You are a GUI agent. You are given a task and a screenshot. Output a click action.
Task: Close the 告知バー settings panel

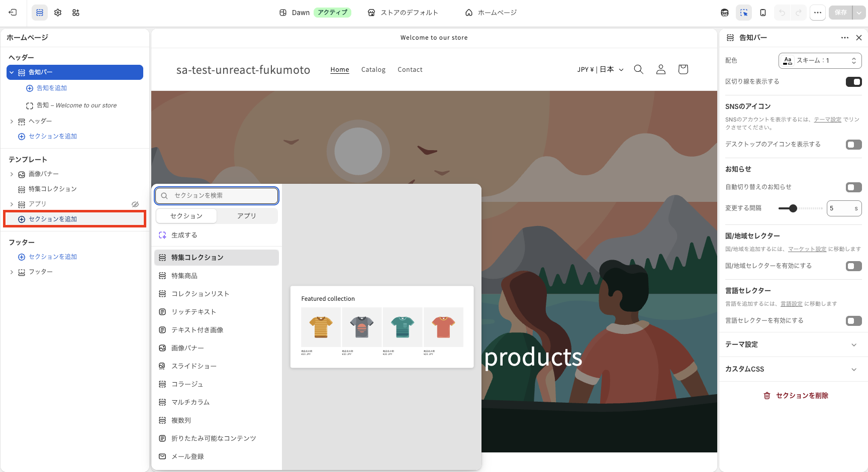pos(859,38)
